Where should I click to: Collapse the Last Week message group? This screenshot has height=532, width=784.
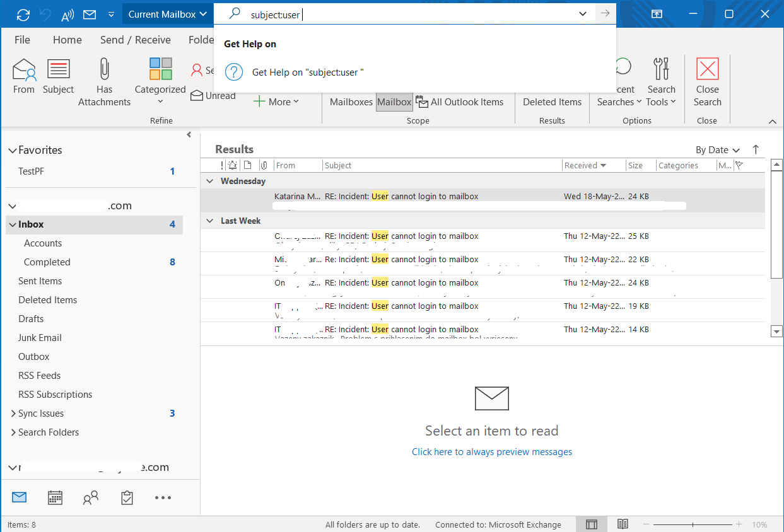tap(211, 221)
